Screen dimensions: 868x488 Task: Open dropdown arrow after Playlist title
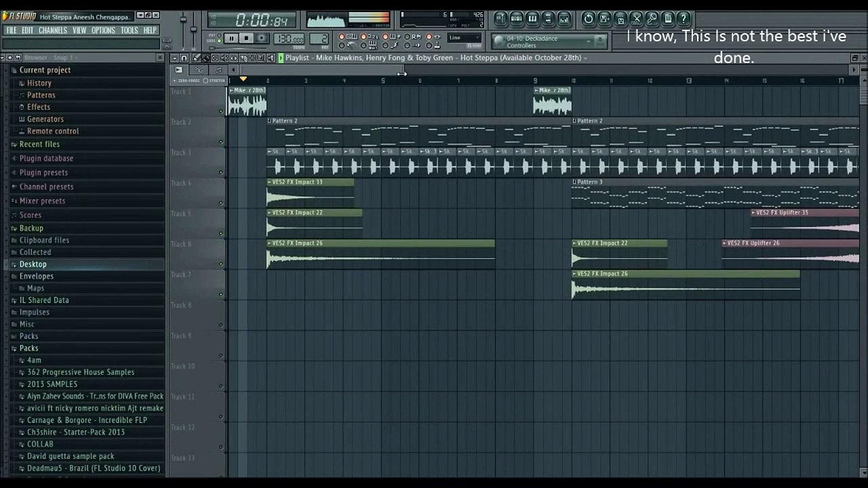pyautogui.click(x=585, y=58)
